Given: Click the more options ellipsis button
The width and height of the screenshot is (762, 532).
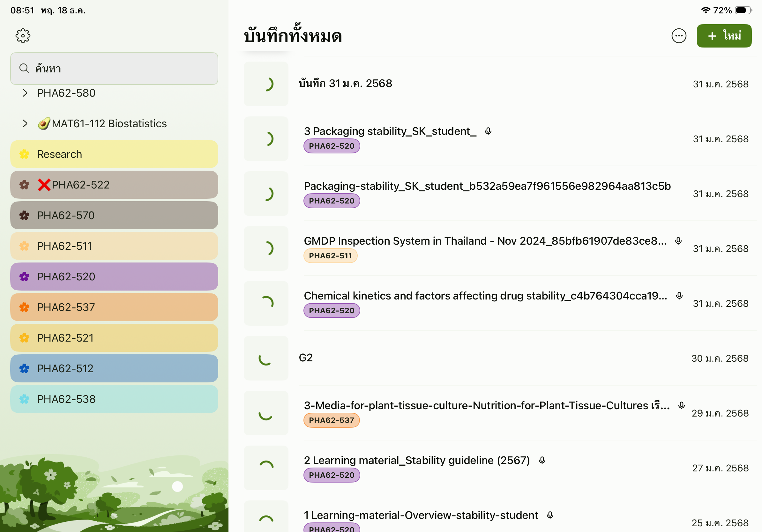Looking at the screenshot, I should point(679,36).
